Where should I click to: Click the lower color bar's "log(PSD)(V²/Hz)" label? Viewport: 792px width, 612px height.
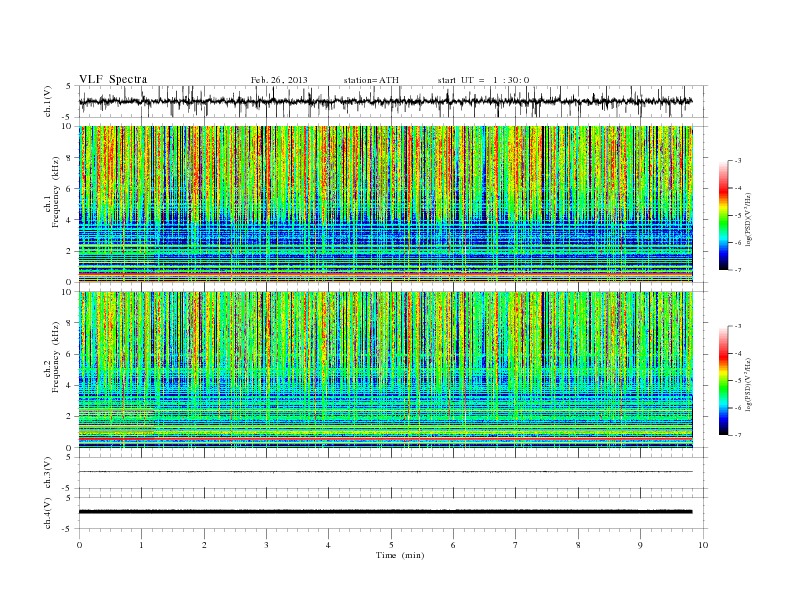[749, 384]
